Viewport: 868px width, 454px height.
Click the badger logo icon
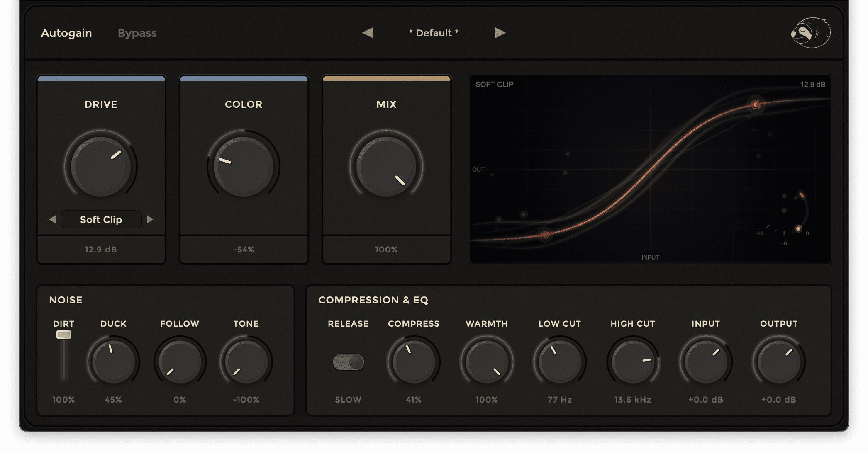tap(811, 33)
